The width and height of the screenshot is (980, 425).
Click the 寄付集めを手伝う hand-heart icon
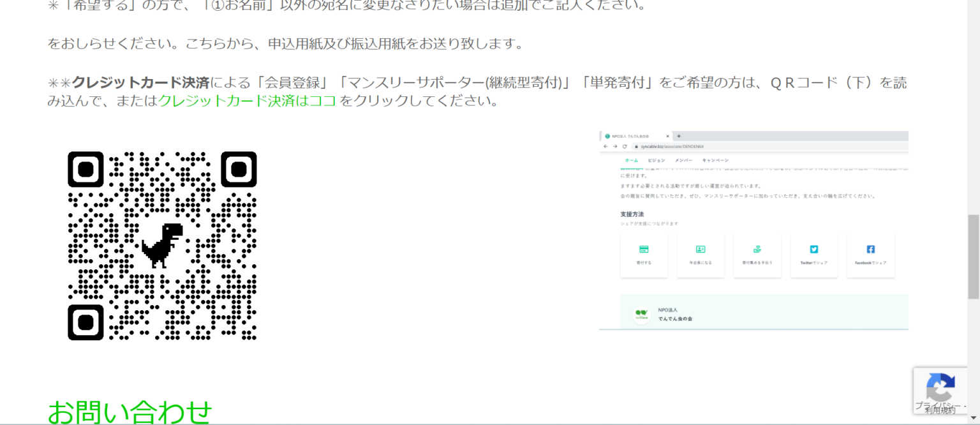coord(757,250)
